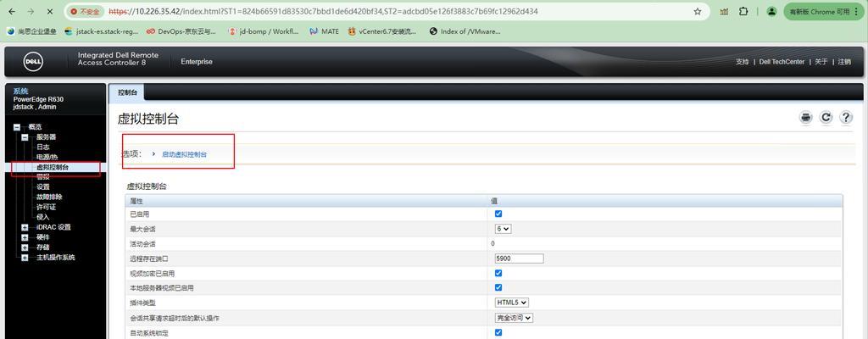Open the Chrome profile avatar
Image resolution: width=868 pixels, height=339 pixels.
[x=771, y=11]
